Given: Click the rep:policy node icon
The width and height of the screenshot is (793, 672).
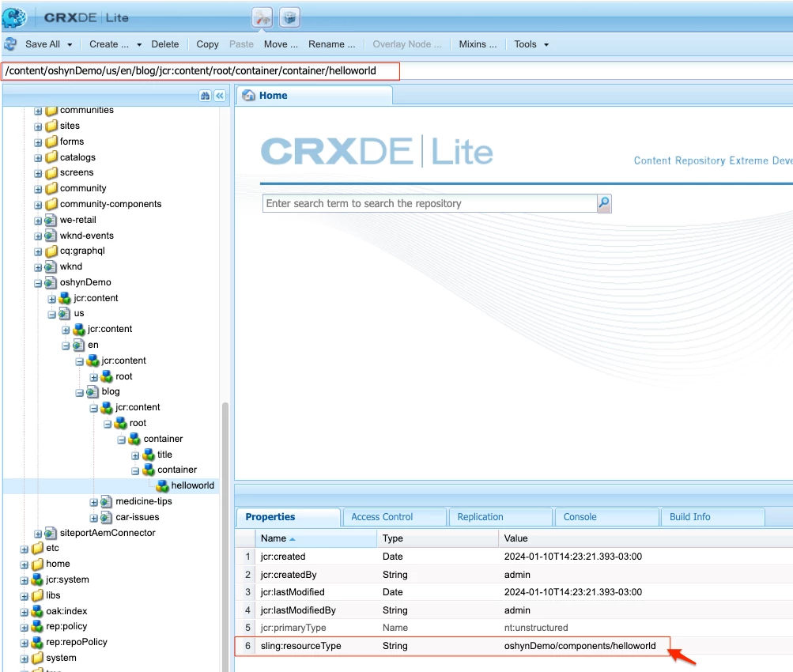Looking at the screenshot, I should click(x=37, y=626).
